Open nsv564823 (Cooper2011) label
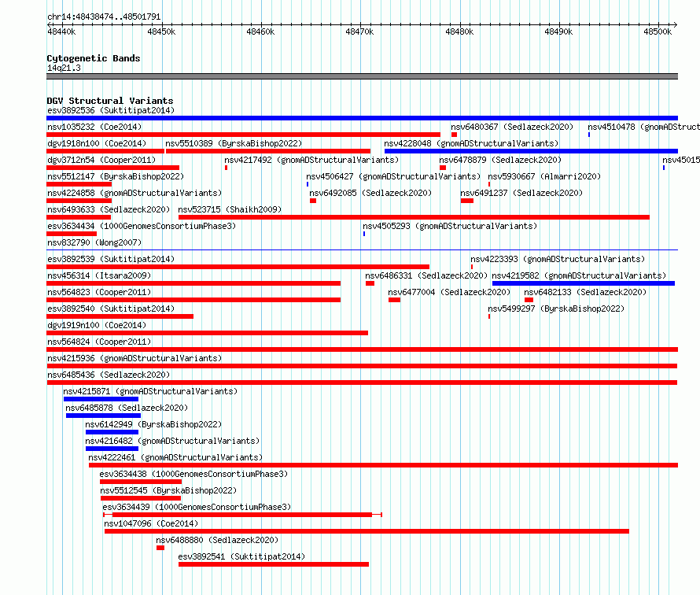Image resolution: width=700 pixels, height=595 pixels. [x=99, y=292]
